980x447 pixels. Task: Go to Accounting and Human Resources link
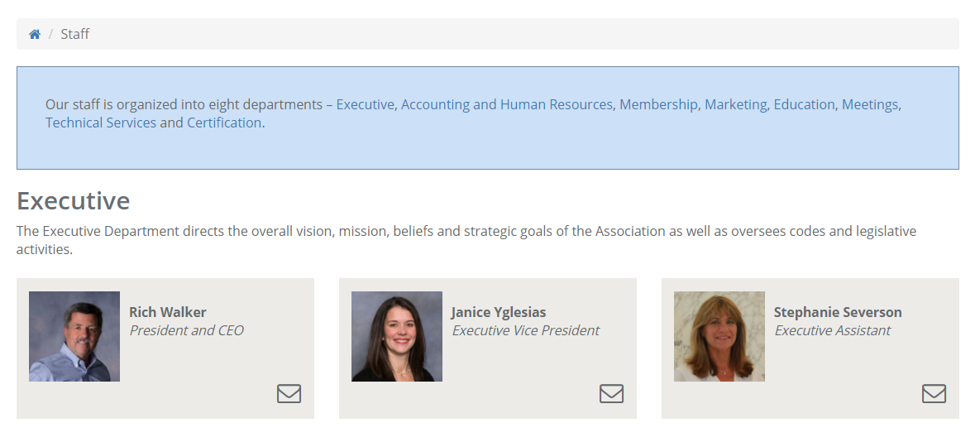pyautogui.click(x=506, y=105)
